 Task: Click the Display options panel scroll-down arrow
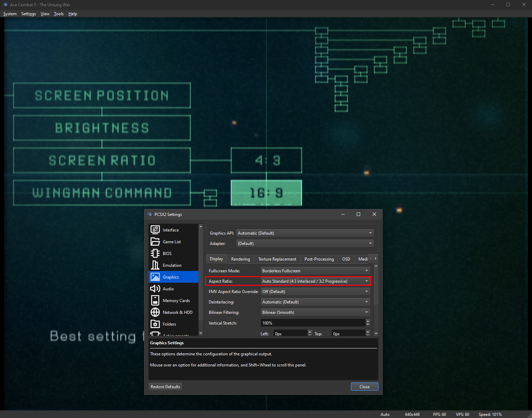(x=376, y=334)
